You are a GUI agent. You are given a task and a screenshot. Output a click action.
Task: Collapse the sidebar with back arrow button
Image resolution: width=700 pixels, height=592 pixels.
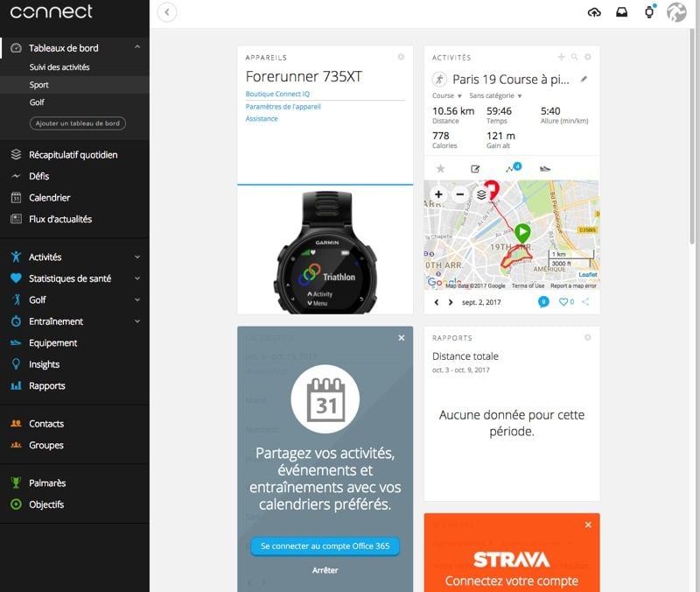click(x=167, y=12)
